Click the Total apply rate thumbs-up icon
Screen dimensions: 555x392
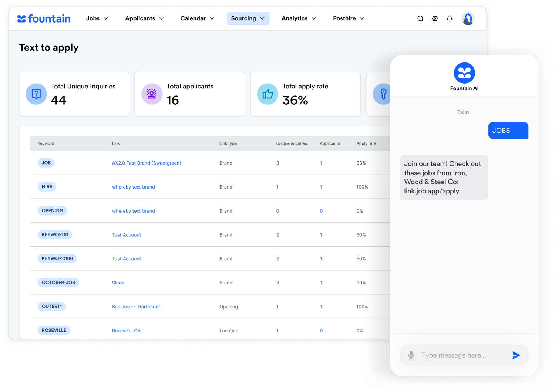pyautogui.click(x=268, y=94)
